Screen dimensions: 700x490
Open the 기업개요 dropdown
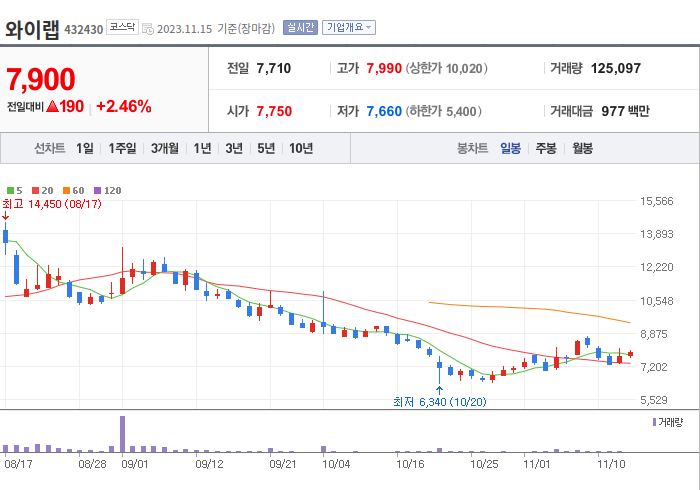coord(349,28)
